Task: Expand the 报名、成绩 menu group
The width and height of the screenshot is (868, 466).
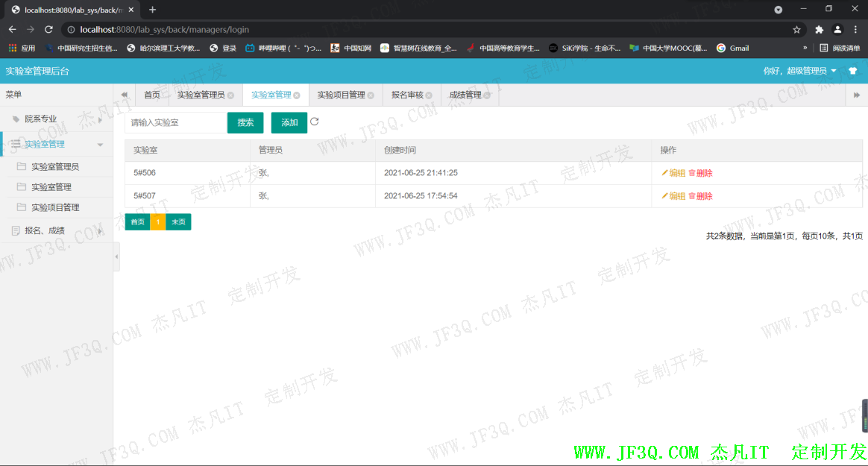Action: coord(56,231)
